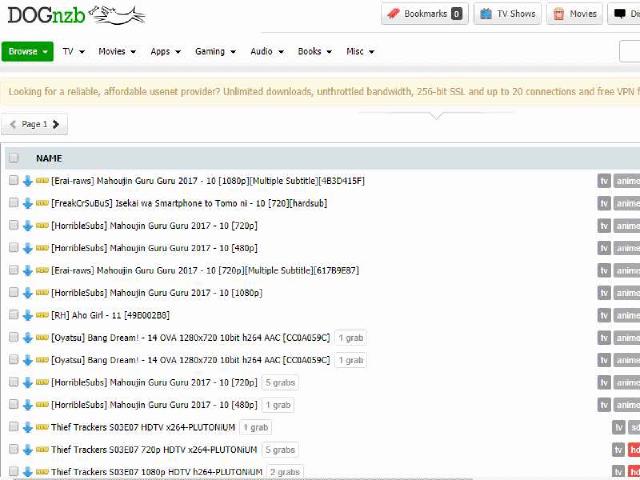This screenshot has width=640, height=480.
Task: Click yellow tag icon beside Thief Trackers 720p
Action: click(42, 449)
